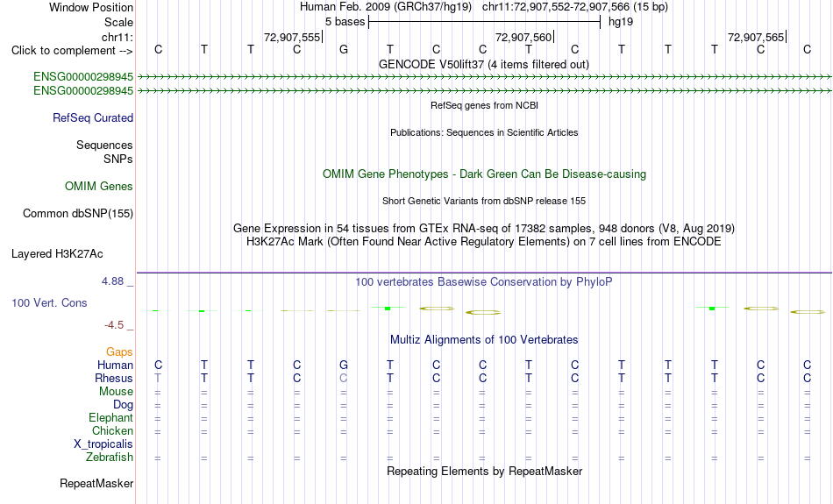Click the SNPs track label
The height and width of the screenshot is (504, 833).
click(118, 159)
